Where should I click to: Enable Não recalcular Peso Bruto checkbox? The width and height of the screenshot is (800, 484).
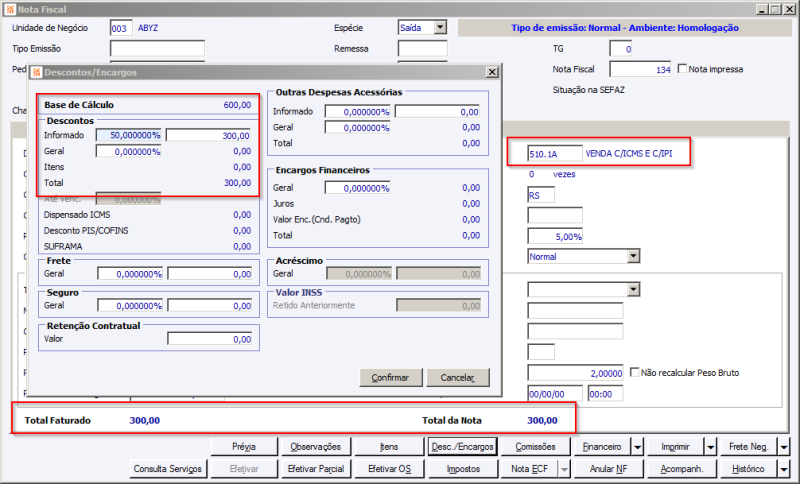[x=635, y=372]
